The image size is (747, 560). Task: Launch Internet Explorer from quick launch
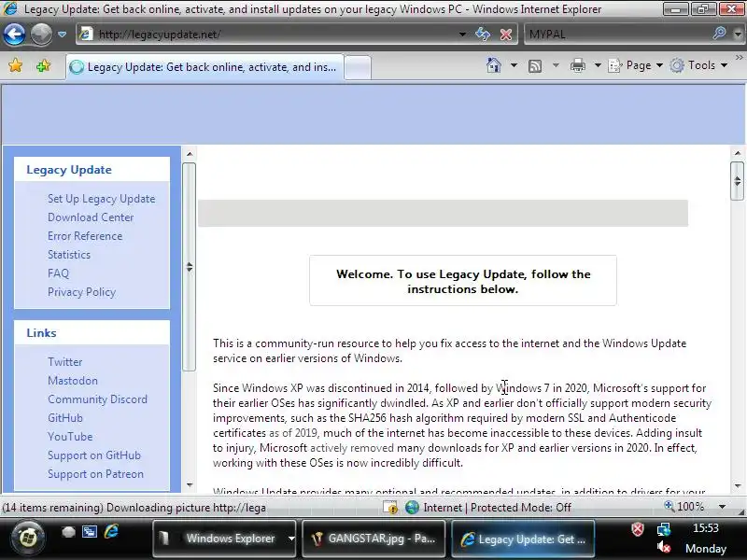tap(111, 531)
